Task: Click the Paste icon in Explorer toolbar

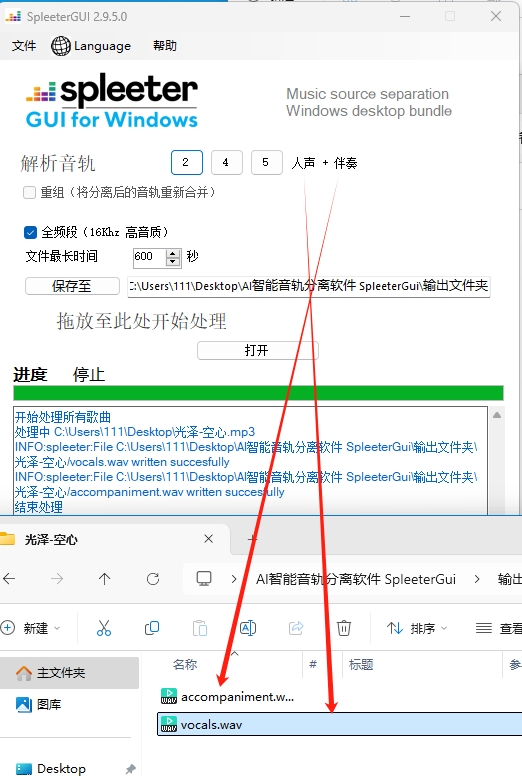Action: coord(200,628)
